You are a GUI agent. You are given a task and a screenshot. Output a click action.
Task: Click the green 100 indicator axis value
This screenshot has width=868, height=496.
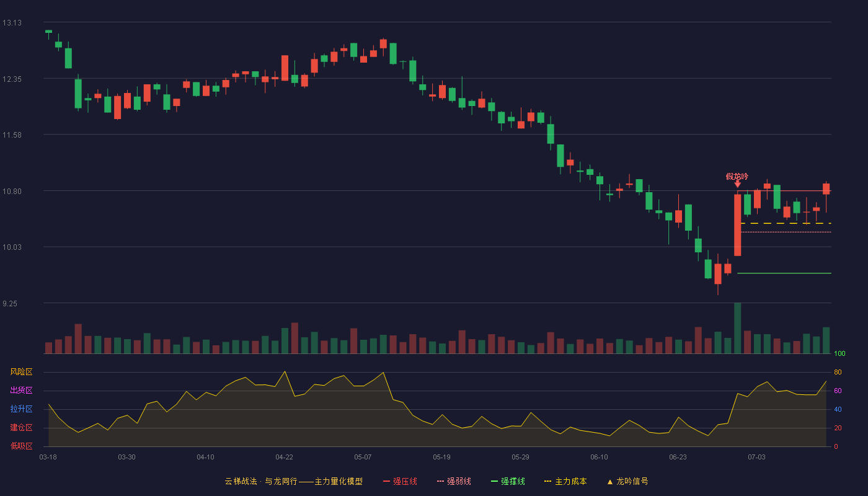pos(839,354)
